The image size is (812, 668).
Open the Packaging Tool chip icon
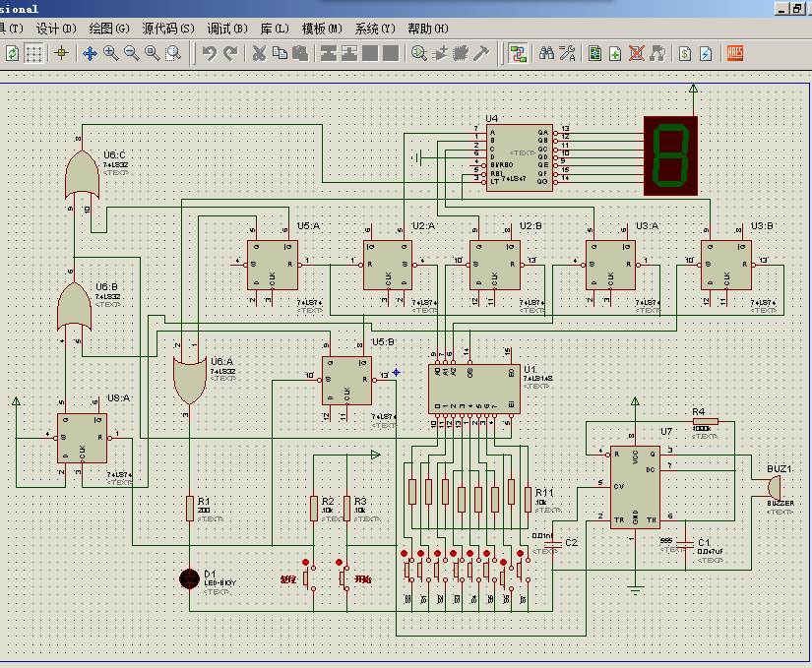tap(461, 53)
